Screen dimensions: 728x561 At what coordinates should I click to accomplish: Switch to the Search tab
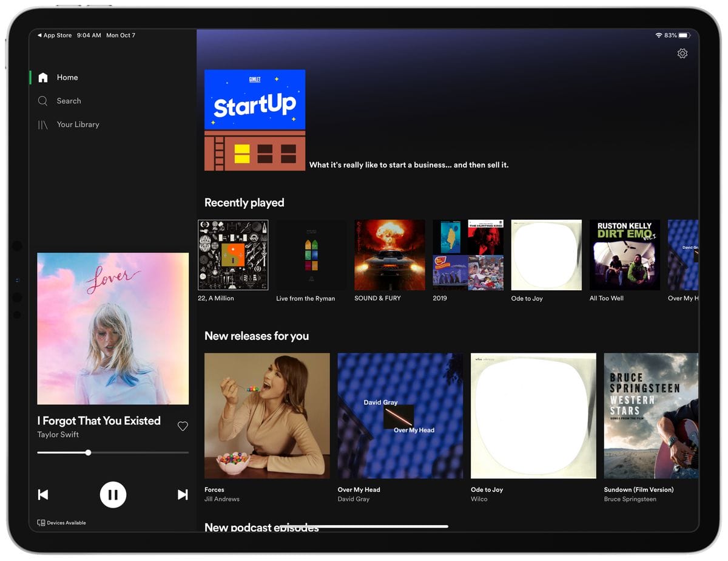tap(69, 101)
